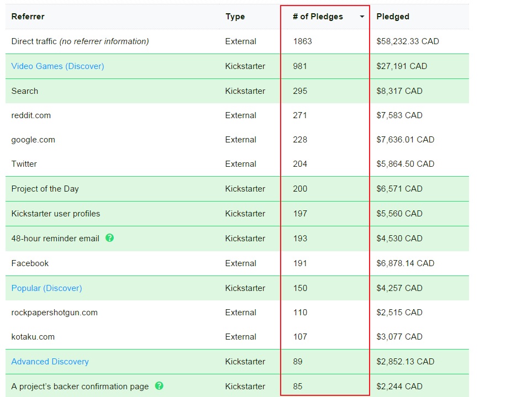Select the Search referrer cell
The image size is (532, 397).
pos(25,91)
